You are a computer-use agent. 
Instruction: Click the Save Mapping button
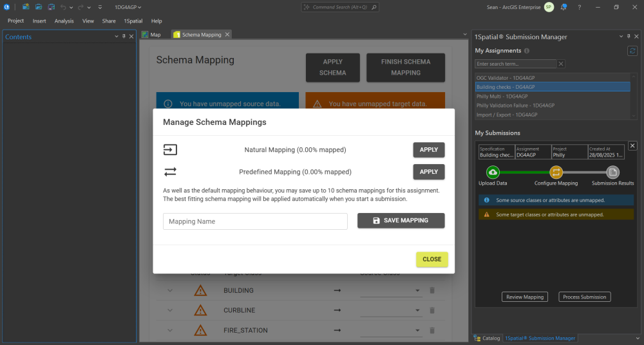coord(401,221)
